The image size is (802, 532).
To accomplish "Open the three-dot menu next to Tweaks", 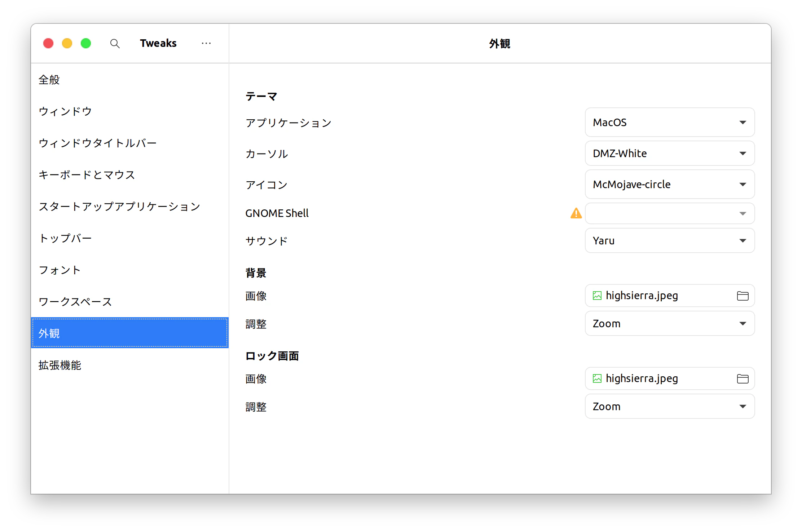I will coord(206,43).
